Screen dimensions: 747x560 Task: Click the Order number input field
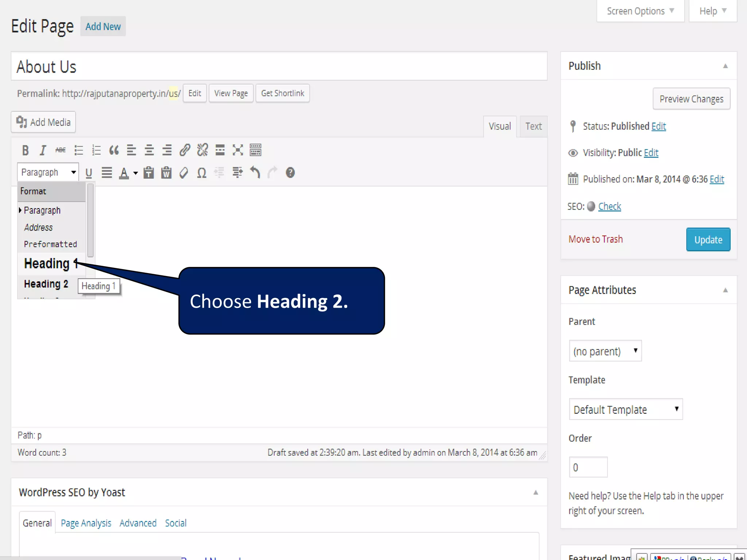[588, 467]
